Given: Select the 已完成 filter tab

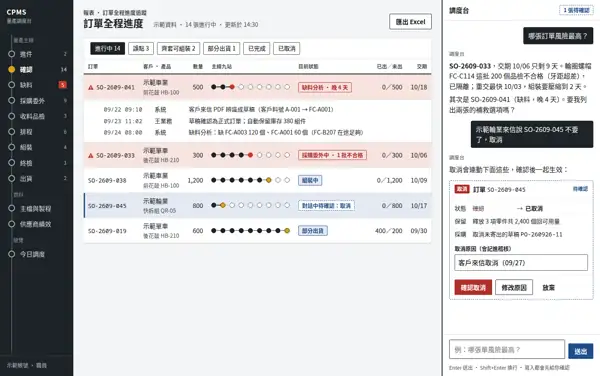Looking at the screenshot, I should [x=256, y=49].
